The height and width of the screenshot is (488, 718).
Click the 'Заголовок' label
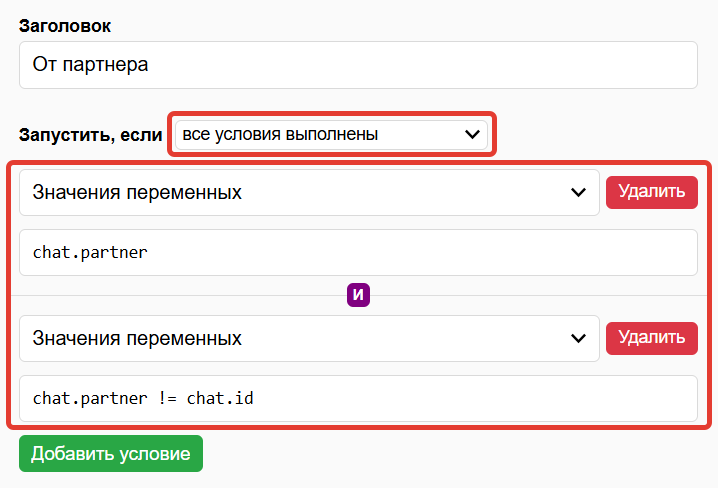65,26
